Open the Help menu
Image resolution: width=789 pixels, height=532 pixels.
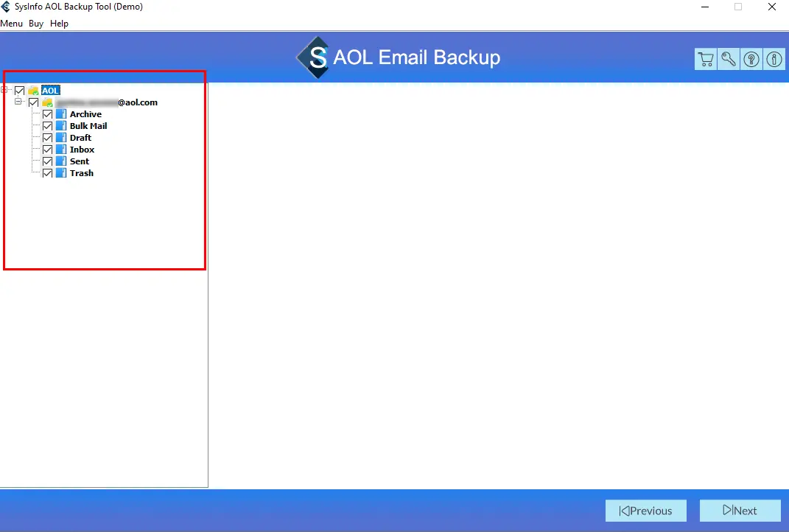(59, 24)
